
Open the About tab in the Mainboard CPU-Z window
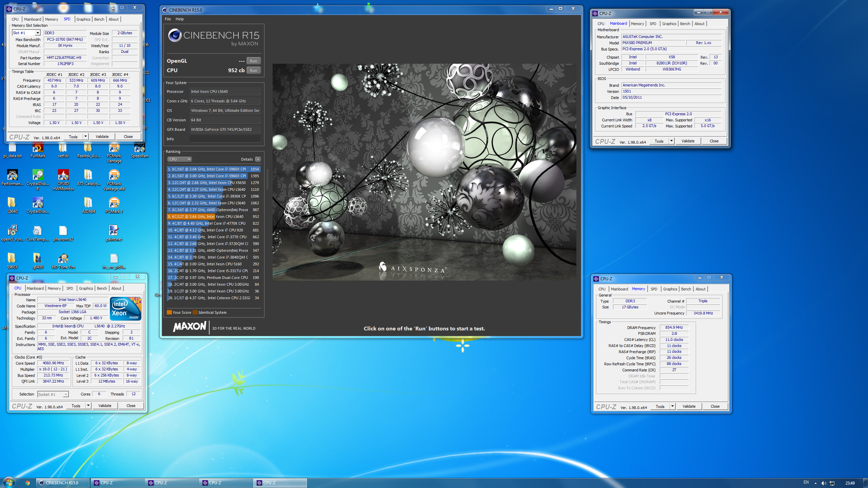tap(699, 24)
